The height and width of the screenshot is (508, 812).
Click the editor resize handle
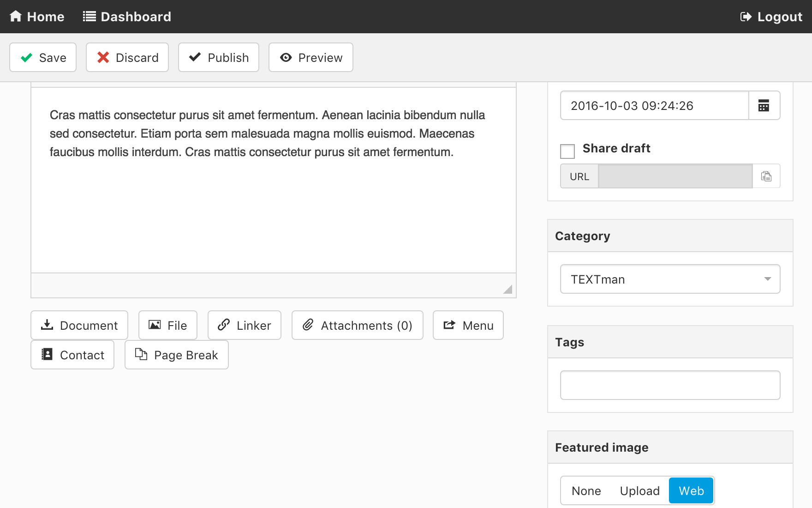click(507, 290)
